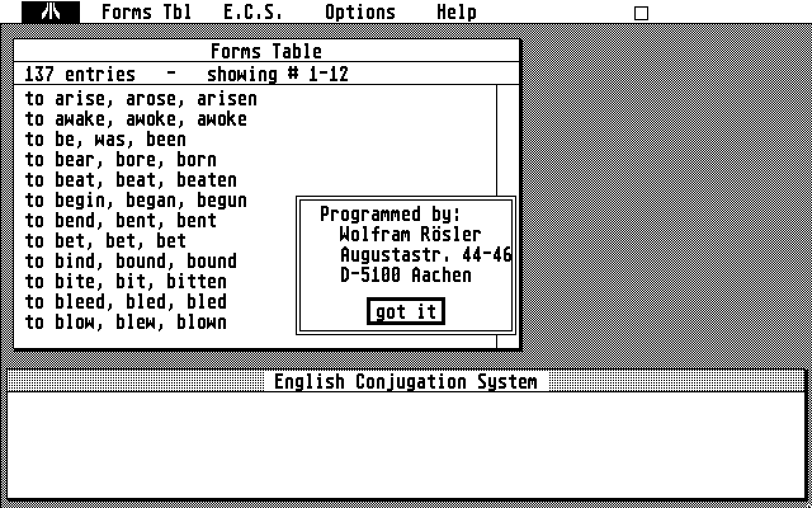The width and height of the screenshot is (812, 508).
Task: Click the 'D-5100 Aachen' text line
Action: [406, 275]
